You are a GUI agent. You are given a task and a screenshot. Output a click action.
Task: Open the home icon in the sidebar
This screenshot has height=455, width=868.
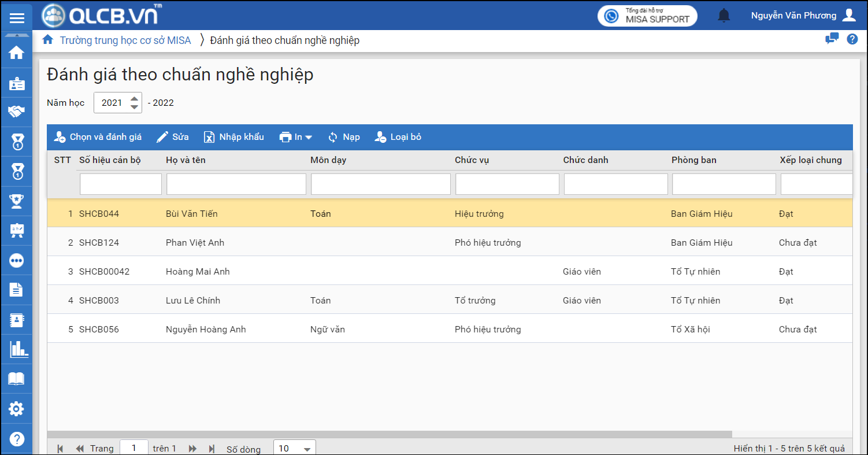(17, 53)
